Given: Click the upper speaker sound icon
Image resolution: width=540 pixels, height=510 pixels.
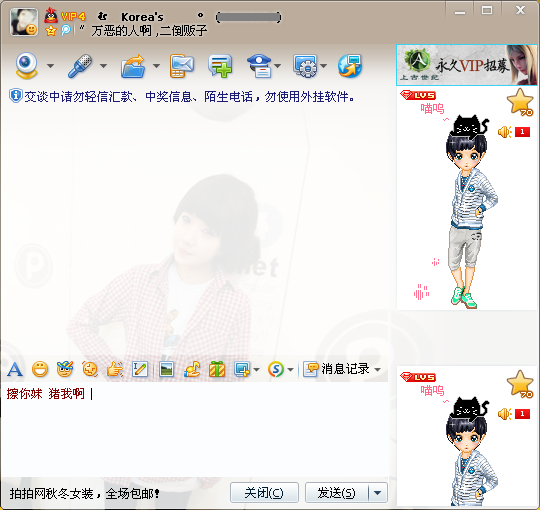Looking at the screenshot, I should pos(505,132).
